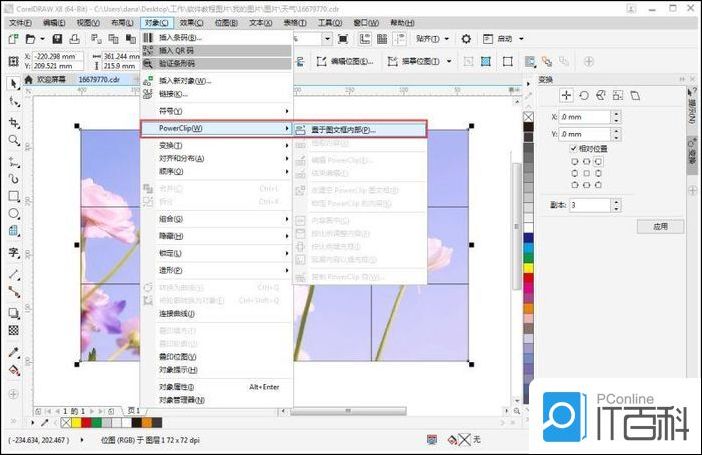Select the Drop Shadow tool
This screenshot has height=455, width=702.
[14, 313]
